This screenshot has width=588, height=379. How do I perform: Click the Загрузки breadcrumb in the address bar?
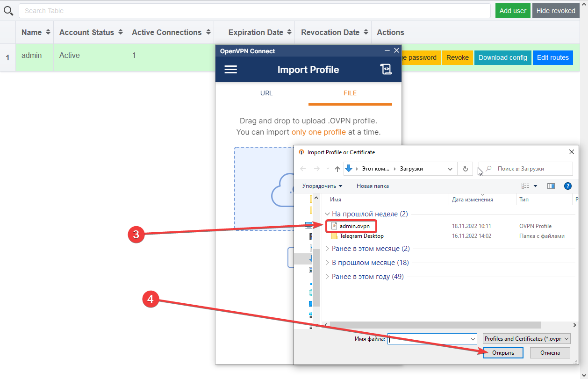[411, 169]
